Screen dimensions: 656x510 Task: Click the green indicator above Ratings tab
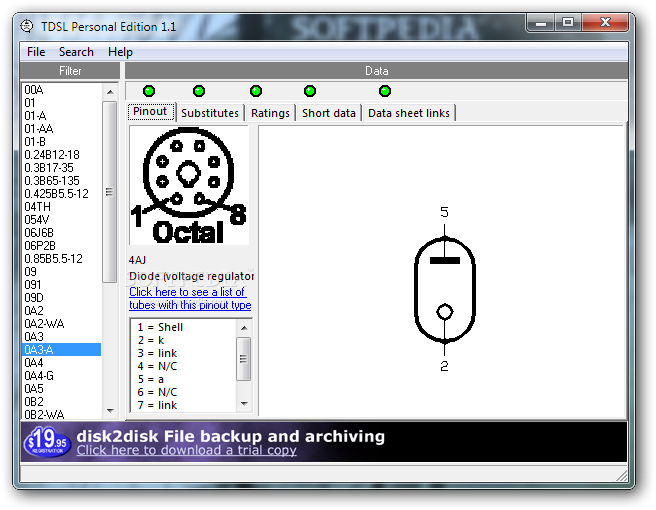point(256,91)
